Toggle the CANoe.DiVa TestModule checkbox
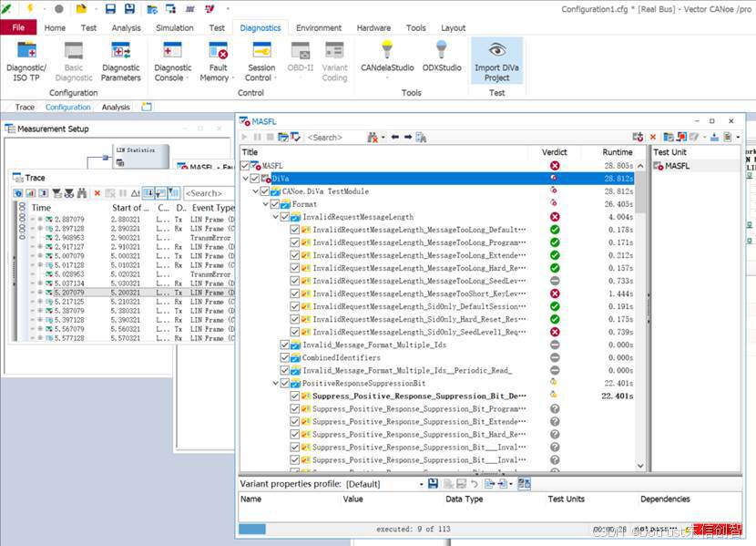This screenshot has height=546, width=756. [265, 191]
